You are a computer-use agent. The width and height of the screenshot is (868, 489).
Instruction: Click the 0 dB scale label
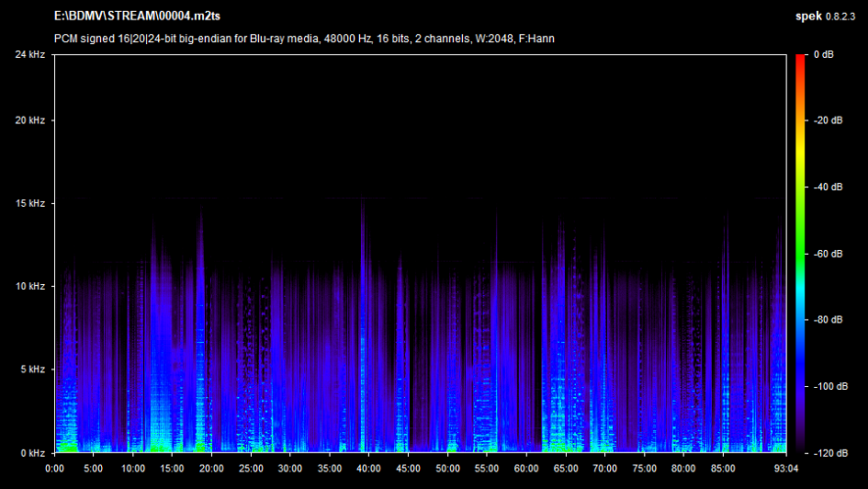click(x=824, y=55)
